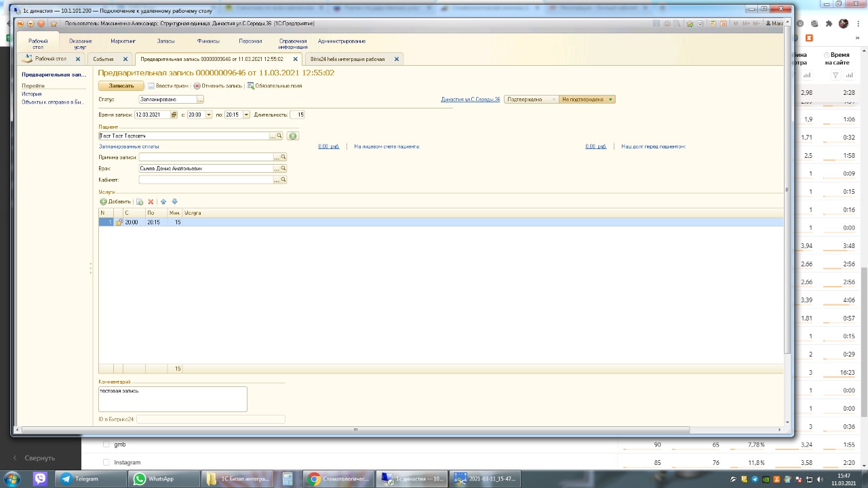Open the Династия ул.С.Середы,36 link

pyautogui.click(x=470, y=100)
